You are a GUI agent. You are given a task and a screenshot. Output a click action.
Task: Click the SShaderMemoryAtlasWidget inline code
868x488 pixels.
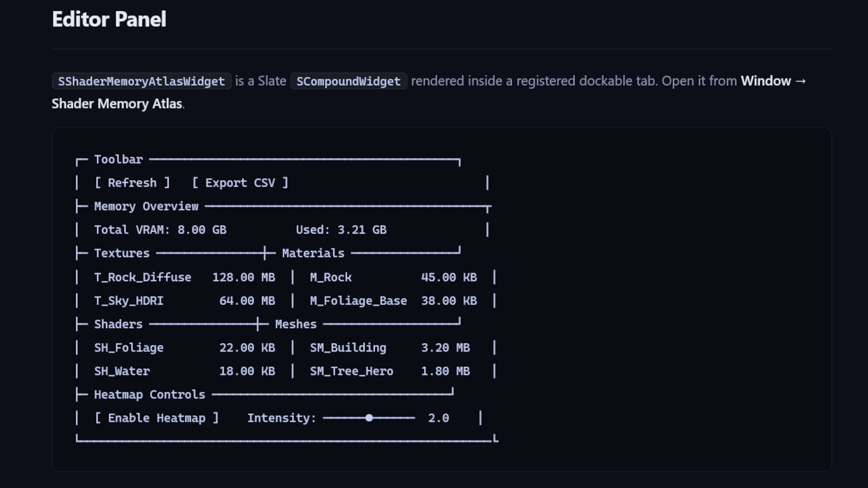[x=142, y=81]
